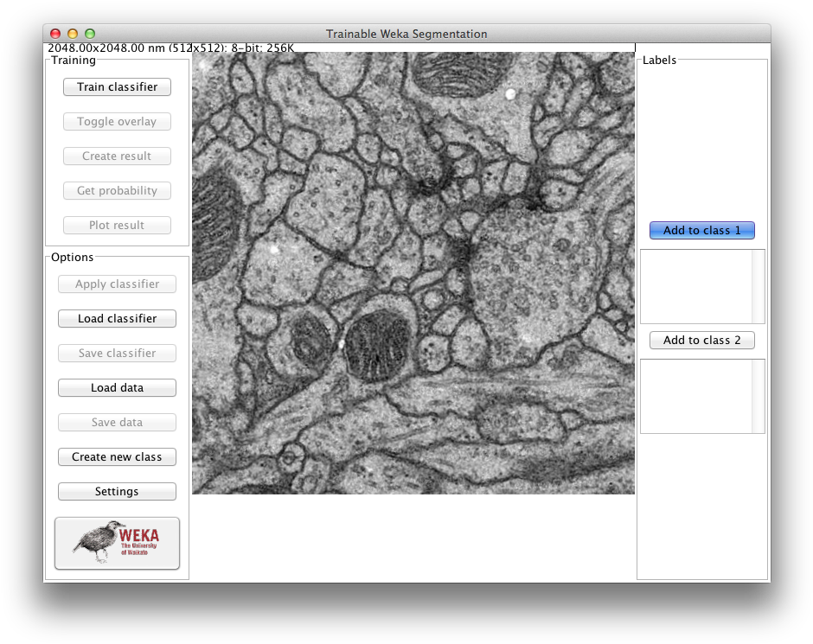Viewport: 813px width, 644px height.
Task: Click the Create result button
Action: click(117, 156)
